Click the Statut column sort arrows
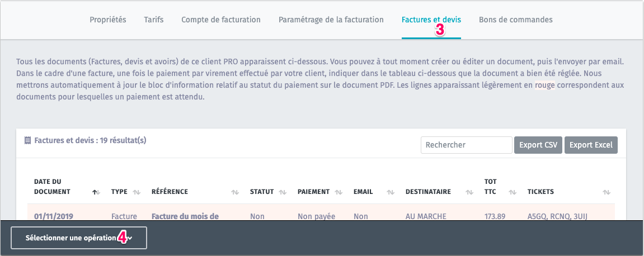Image resolution: width=644 pixels, height=256 pixels. [x=283, y=192]
